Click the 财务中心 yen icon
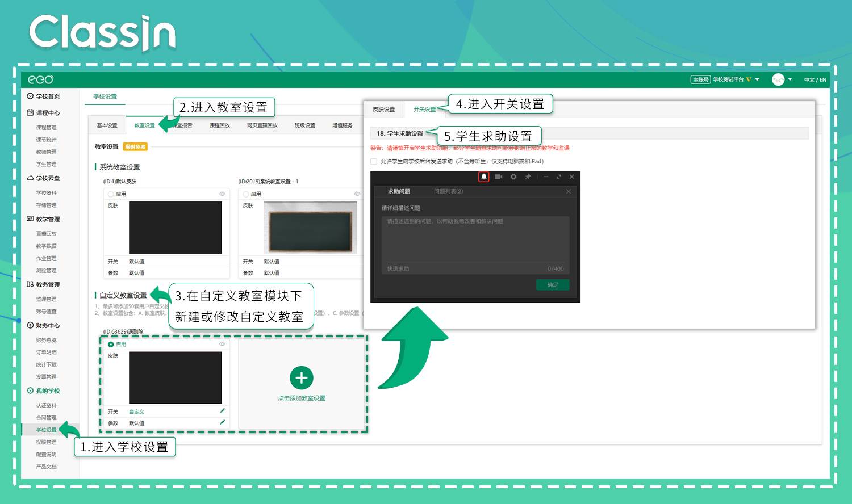 [x=30, y=325]
